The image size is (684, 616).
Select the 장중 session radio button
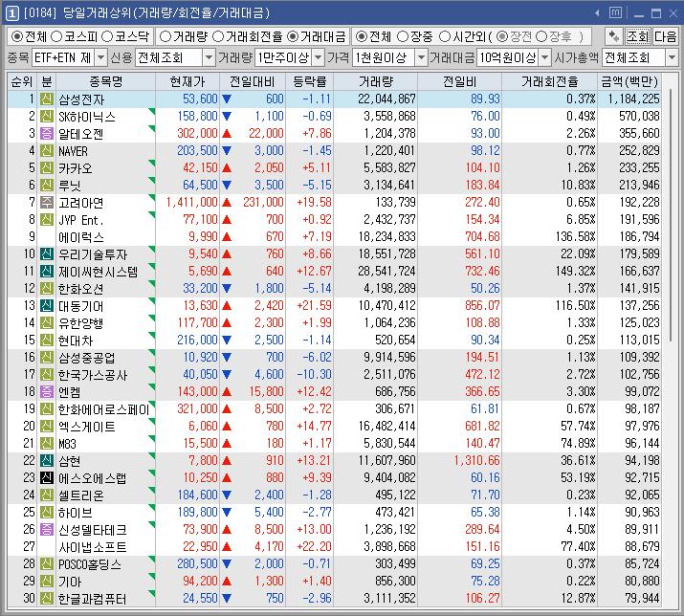click(403, 36)
